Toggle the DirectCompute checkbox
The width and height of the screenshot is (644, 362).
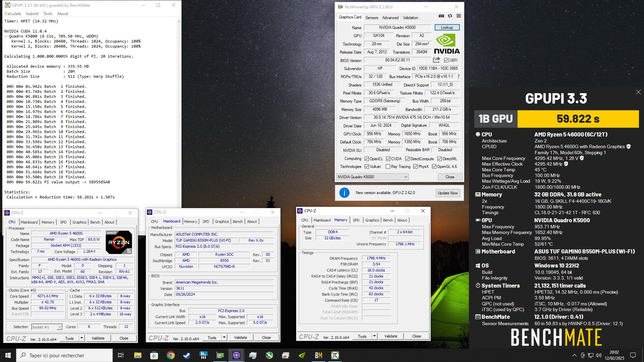pos(407,159)
